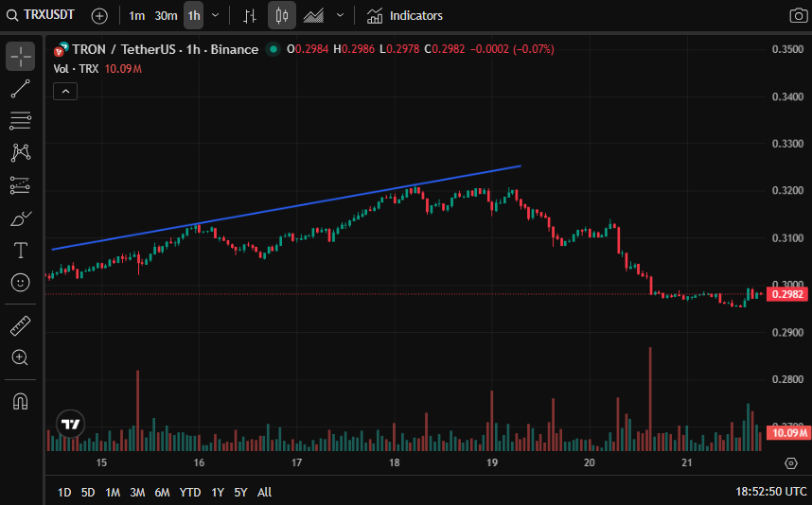Expand the chart style dropdown

click(x=341, y=15)
